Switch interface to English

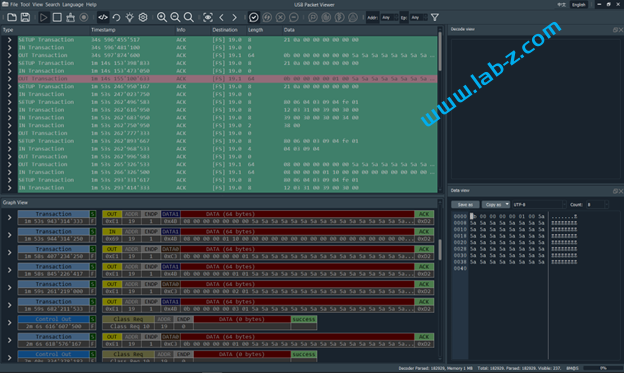pyautogui.click(x=579, y=5)
